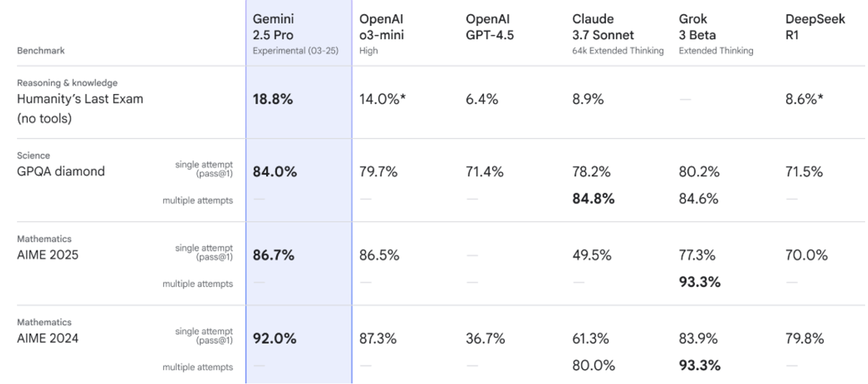The image size is (868, 384).
Task: Click the Benchmark header label
Action: [41, 51]
